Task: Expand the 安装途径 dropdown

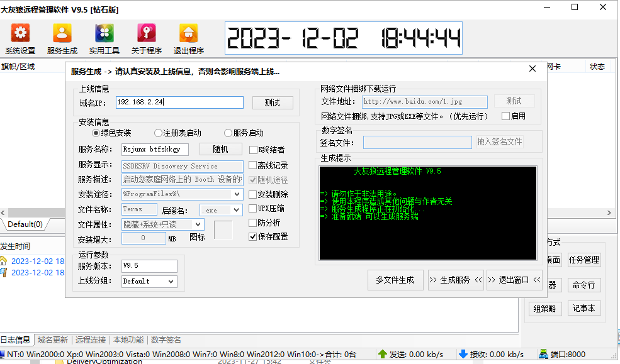Action: [237, 194]
